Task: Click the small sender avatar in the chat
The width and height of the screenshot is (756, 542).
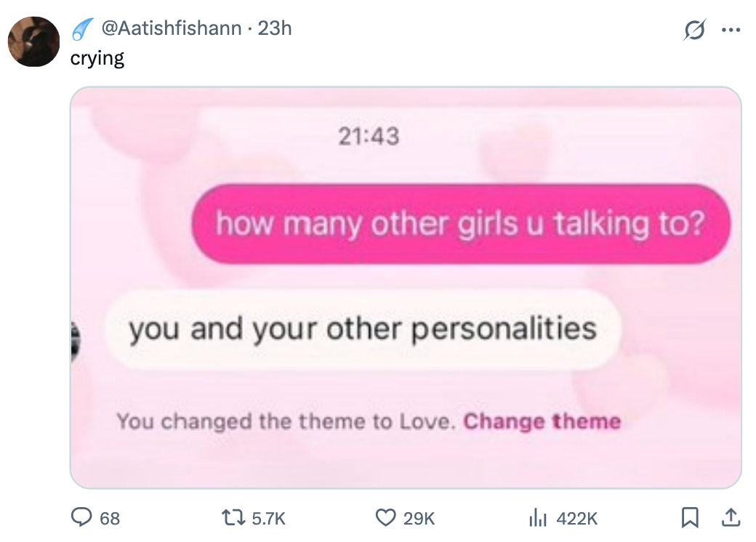Action: click(76, 340)
